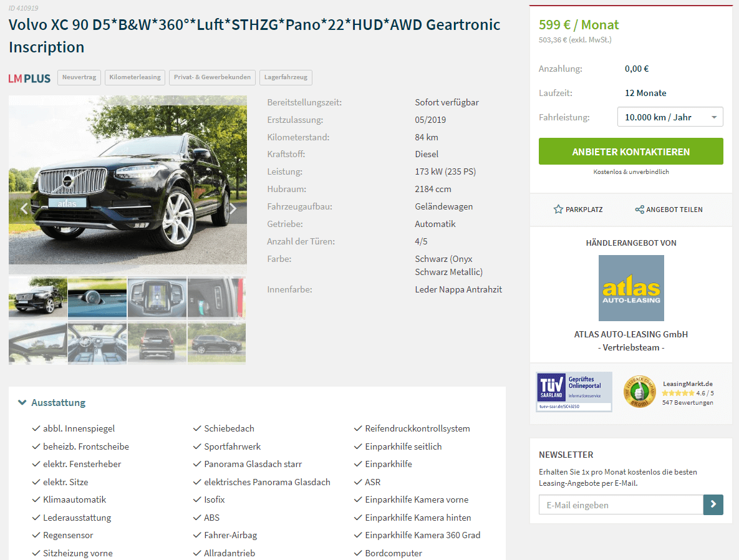Viewport: 739px width, 560px height.
Task: Click the Parkplatz star icon
Action: tap(558, 210)
